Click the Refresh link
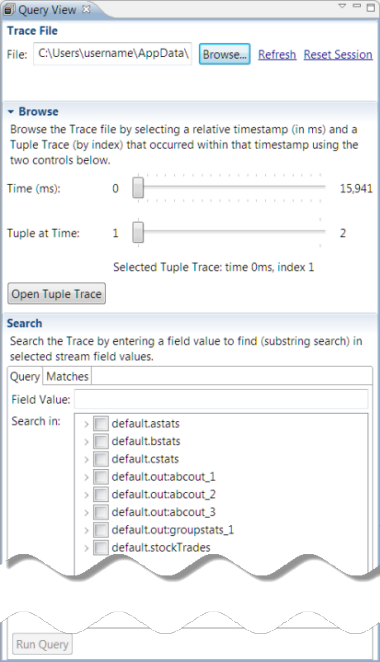The height and width of the screenshot is (662, 380). click(277, 54)
